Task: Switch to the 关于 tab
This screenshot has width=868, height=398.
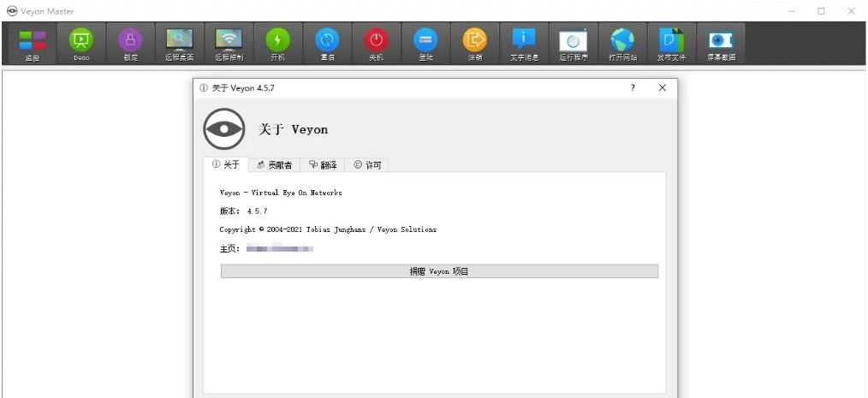Action: (226, 164)
